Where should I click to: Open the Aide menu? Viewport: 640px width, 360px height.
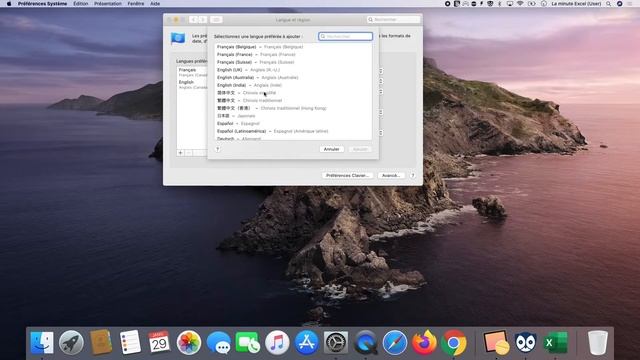click(155, 4)
